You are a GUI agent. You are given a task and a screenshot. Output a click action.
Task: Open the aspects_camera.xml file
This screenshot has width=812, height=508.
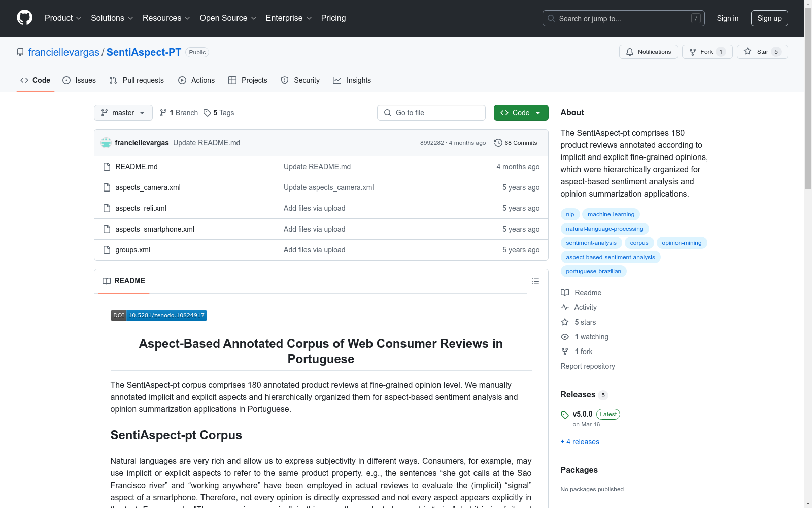(x=148, y=187)
